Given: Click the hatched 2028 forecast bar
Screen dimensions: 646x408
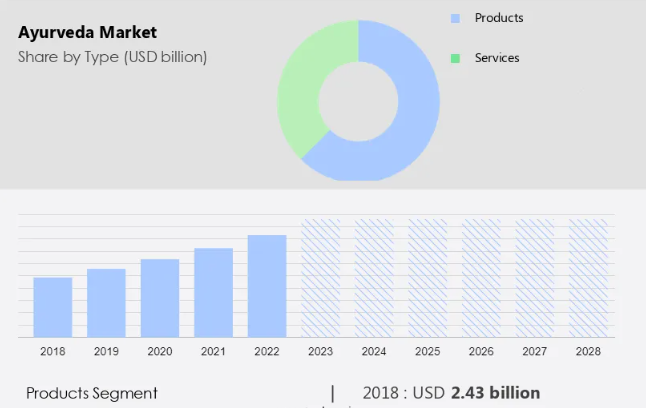Looking at the screenshot, I should click(x=588, y=278).
